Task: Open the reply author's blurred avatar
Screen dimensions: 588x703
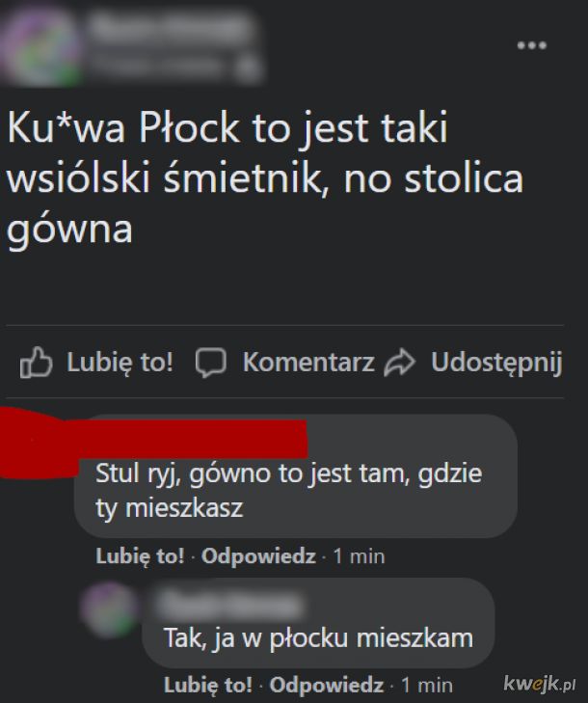Action: point(110,609)
